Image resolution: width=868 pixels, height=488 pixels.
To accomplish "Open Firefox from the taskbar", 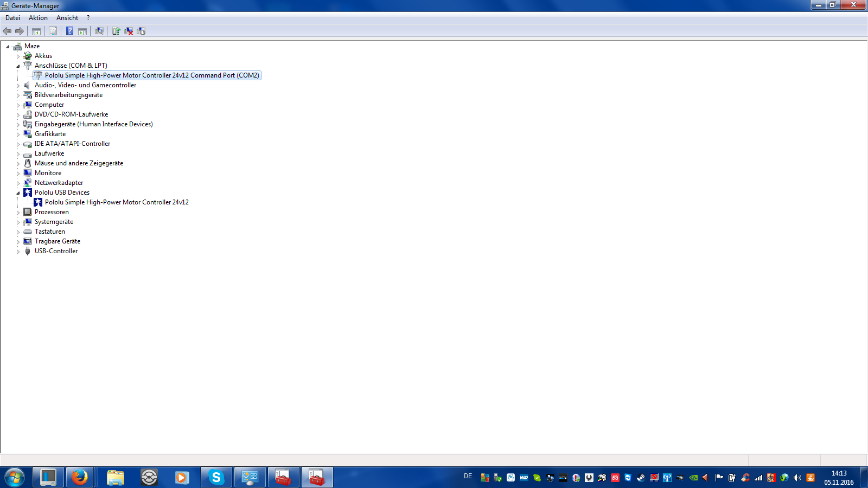I will point(80,478).
